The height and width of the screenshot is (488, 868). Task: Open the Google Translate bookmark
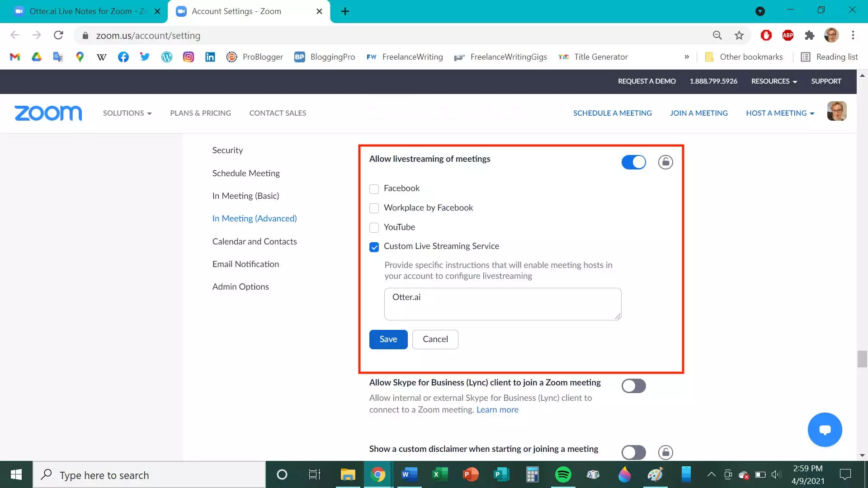point(58,57)
